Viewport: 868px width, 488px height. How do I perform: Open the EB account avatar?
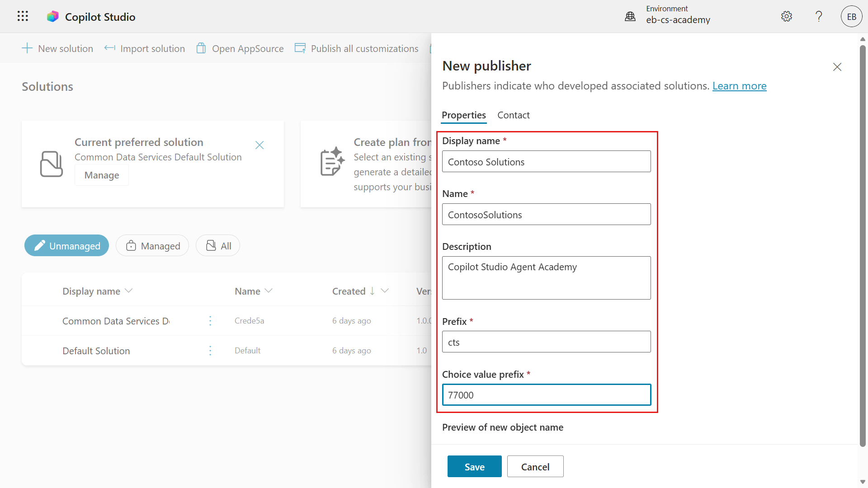851,16
